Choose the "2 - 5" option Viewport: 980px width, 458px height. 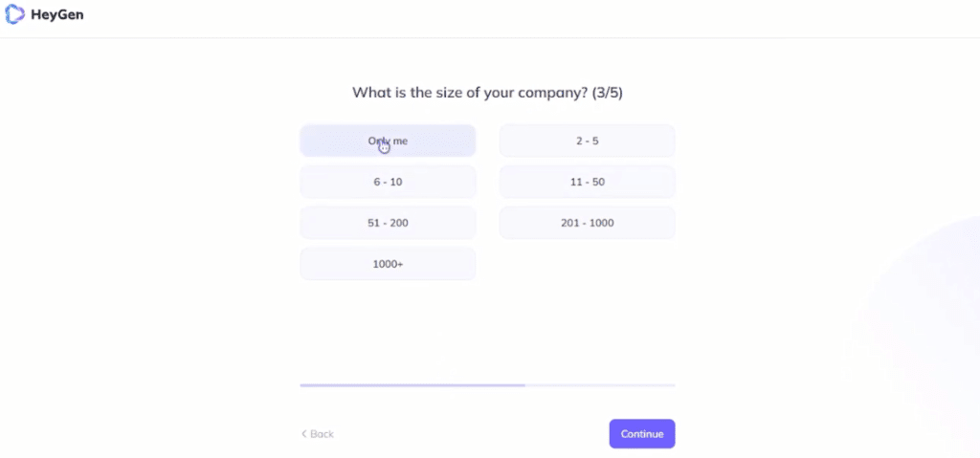pos(587,141)
